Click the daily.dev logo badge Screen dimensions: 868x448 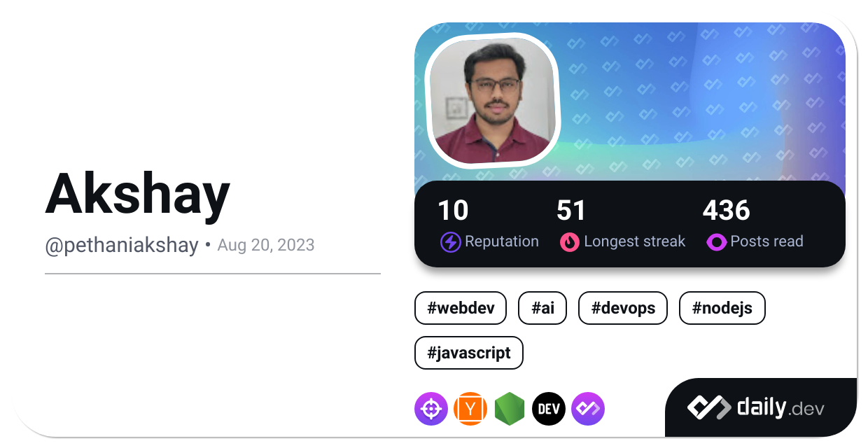coord(755,407)
